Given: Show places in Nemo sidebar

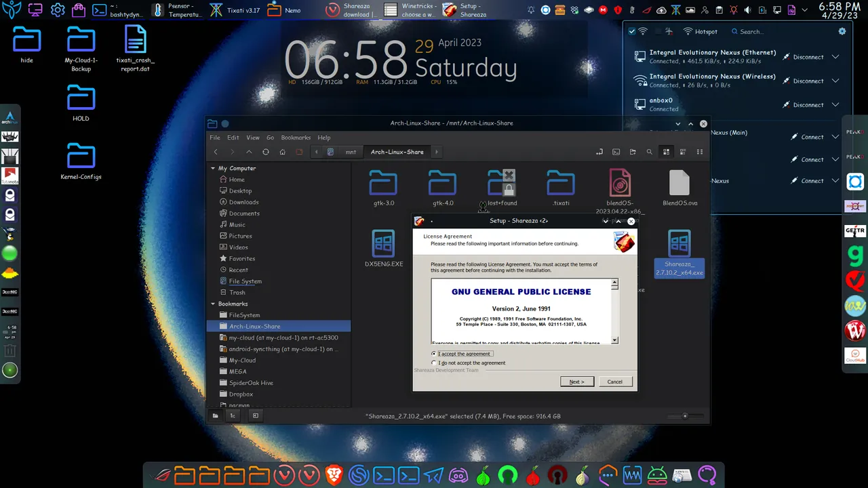Looking at the screenshot, I should tap(215, 415).
